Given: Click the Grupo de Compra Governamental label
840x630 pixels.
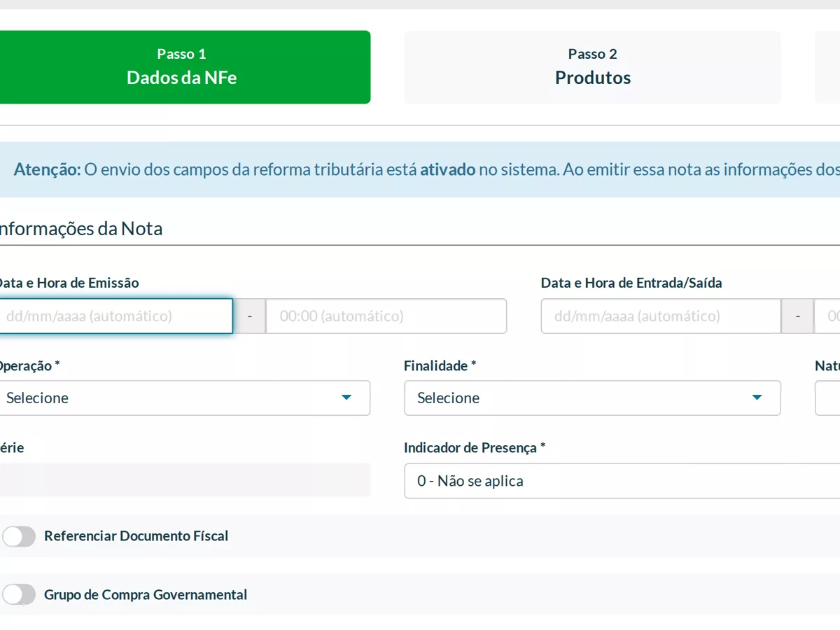Looking at the screenshot, I should pyautogui.click(x=146, y=595).
